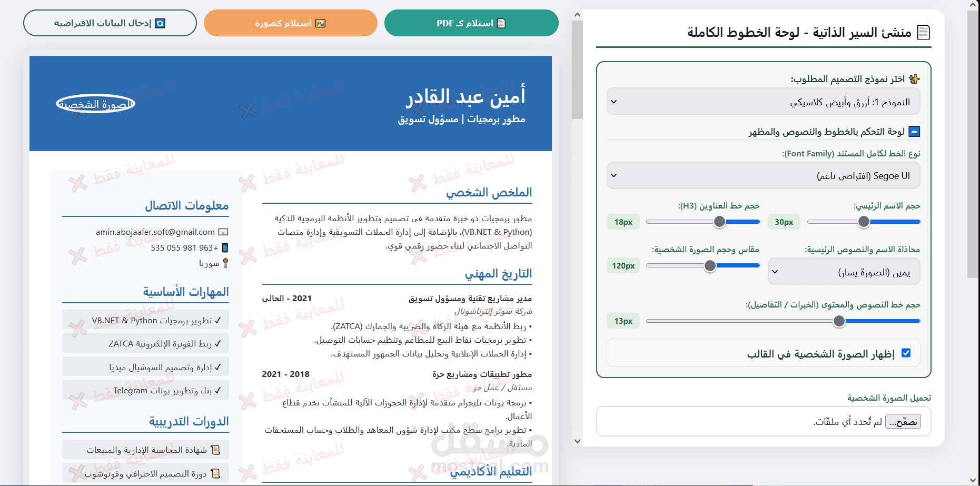Click the picture icon in the orange button

[x=320, y=23]
